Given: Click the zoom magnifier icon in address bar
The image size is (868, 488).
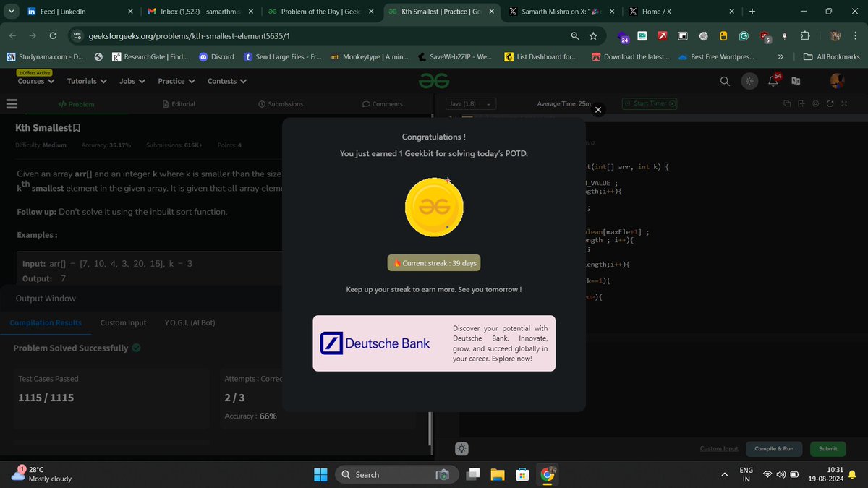Looking at the screenshot, I should pos(574,35).
